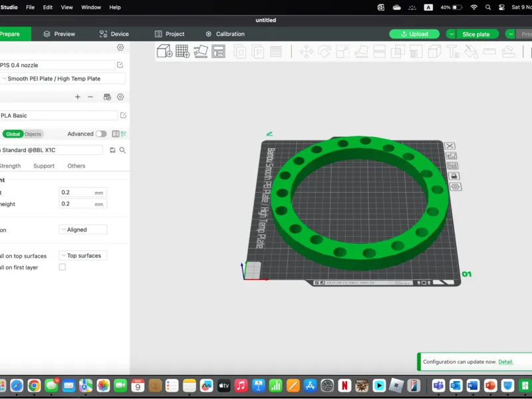Edit the PLA Basic filament preset
The width and height of the screenshot is (532, 399).
click(x=123, y=115)
